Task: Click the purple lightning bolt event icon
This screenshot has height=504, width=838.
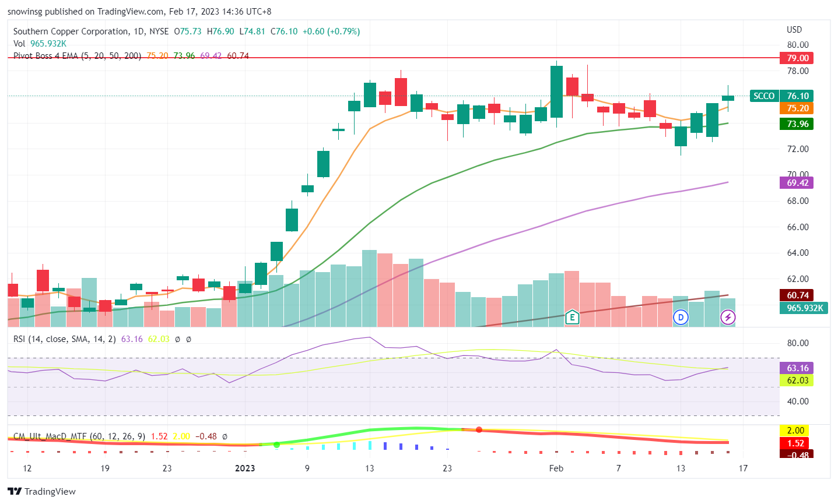Action: 728,318
